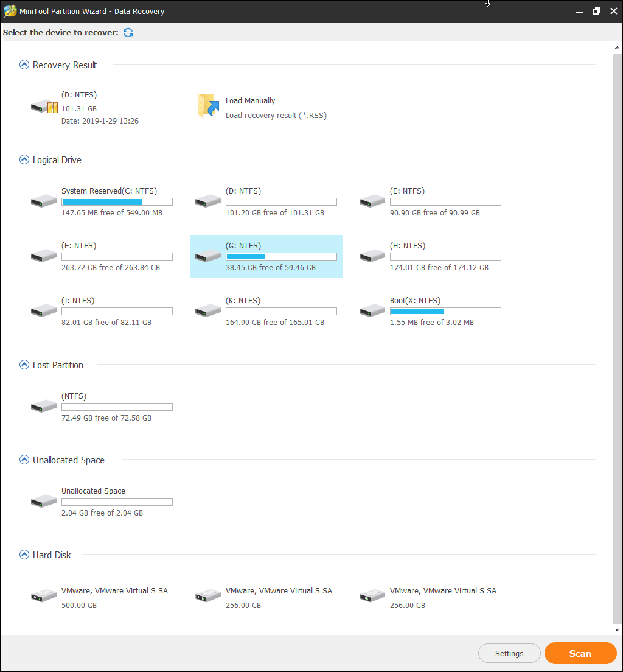This screenshot has height=672, width=623.
Task: Select the D: recovery result drive icon
Action: coord(44,107)
